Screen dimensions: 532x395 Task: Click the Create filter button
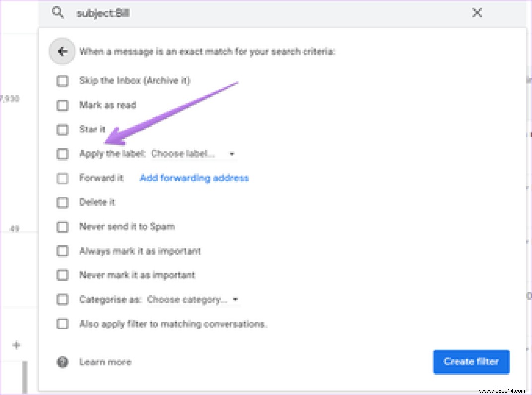[x=470, y=362]
